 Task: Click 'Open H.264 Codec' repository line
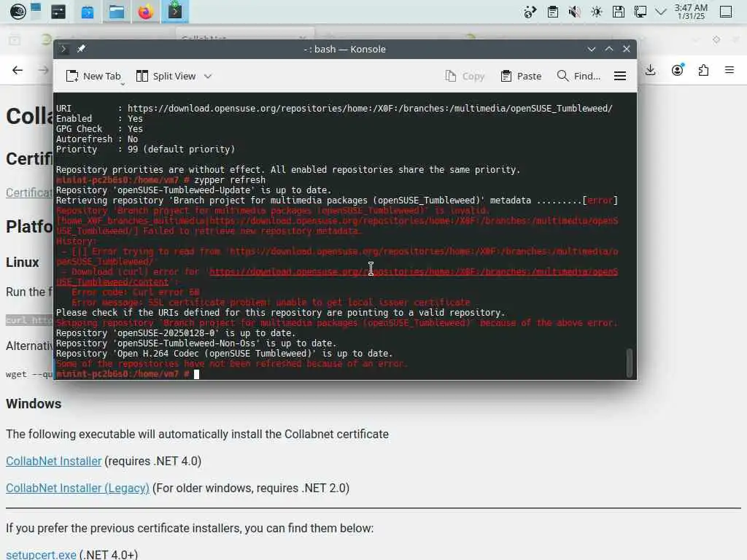point(224,354)
